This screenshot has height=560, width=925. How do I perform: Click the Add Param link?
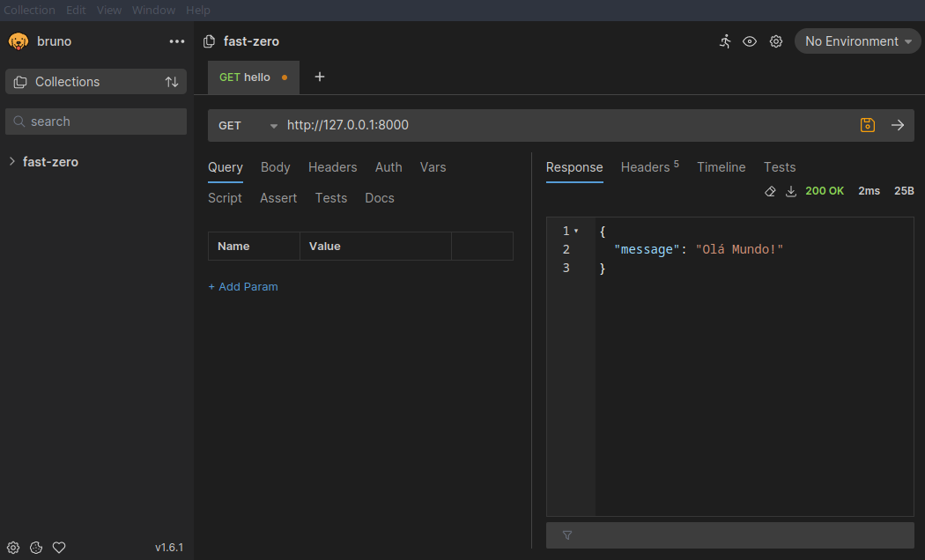(x=243, y=287)
